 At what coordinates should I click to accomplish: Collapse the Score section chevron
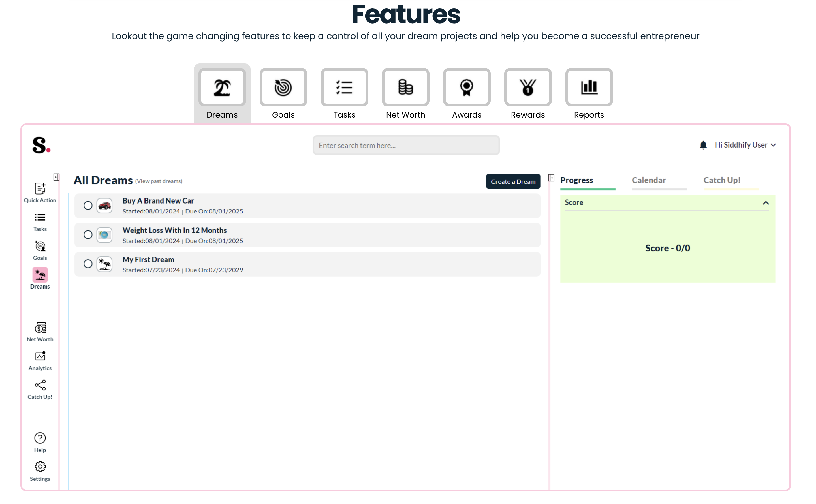click(766, 203)
